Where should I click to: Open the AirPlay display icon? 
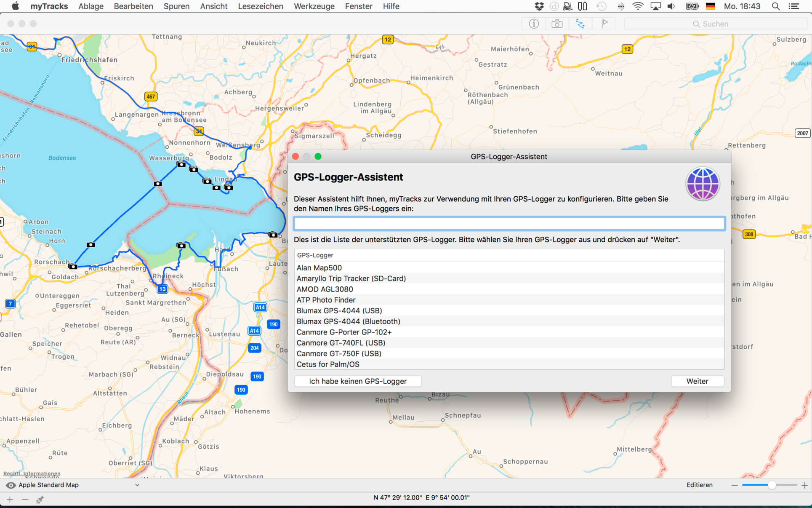coord(655,6)
